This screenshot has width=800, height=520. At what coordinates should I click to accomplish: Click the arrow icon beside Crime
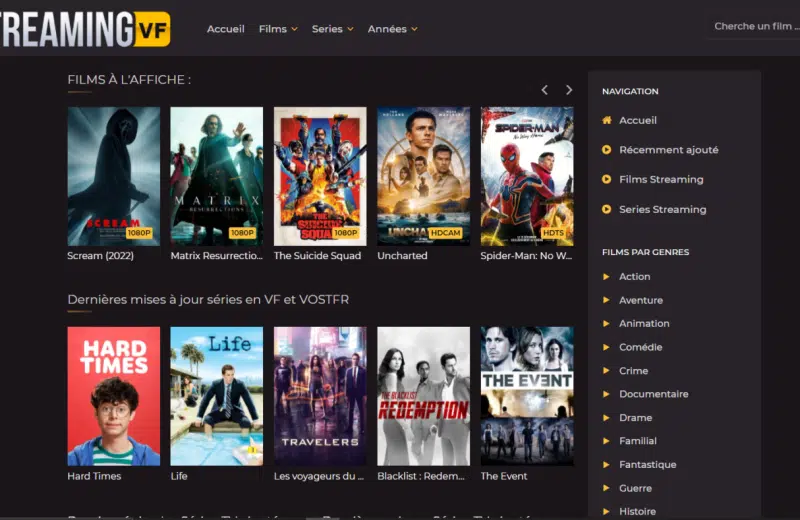[606, 370]
